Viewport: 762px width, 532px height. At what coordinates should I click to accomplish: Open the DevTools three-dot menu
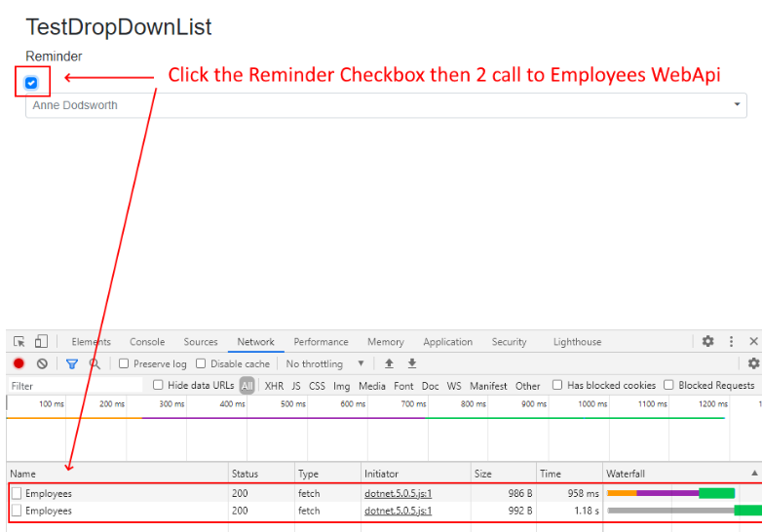click(x=732, y=342)
